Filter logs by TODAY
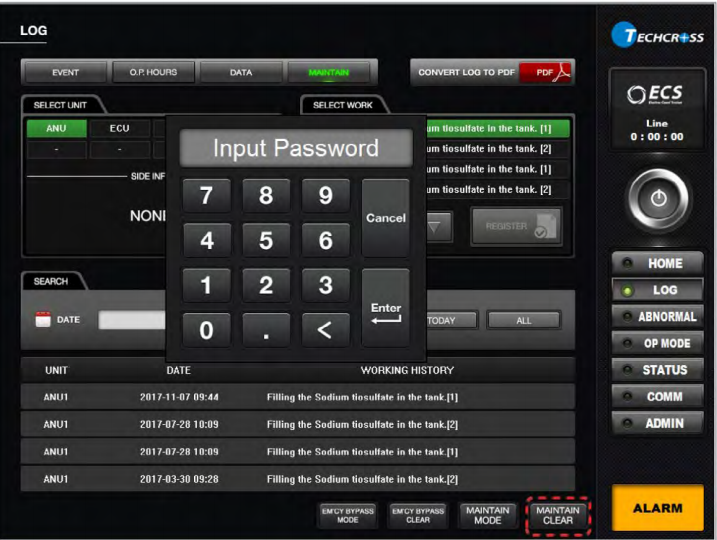 click(451, 320)
